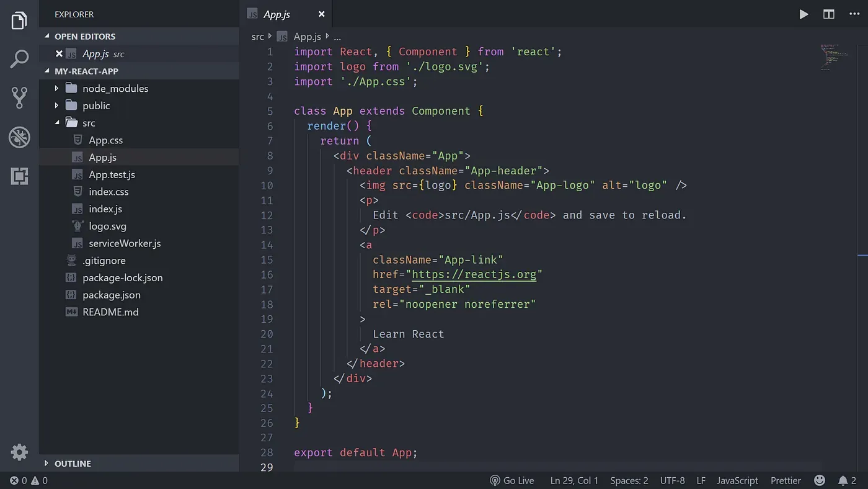This screenshot has height=489, width=868.
Task: Start Go Live server
Action: (511, 480)
